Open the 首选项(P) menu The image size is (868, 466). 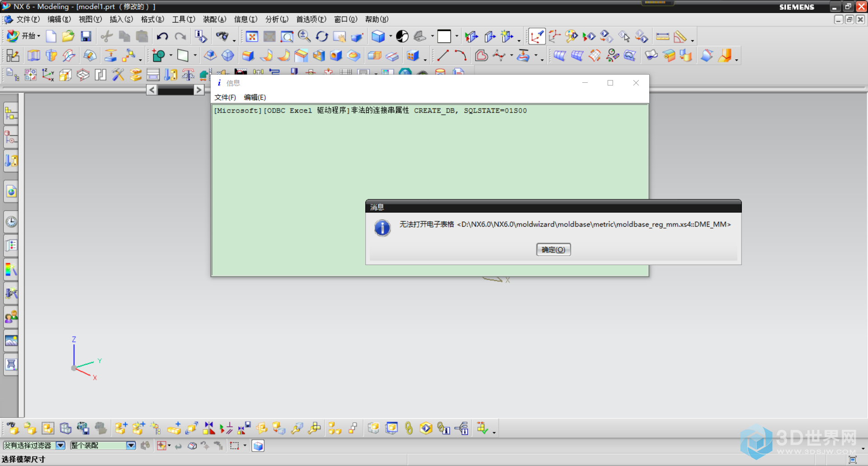[311, 19]
